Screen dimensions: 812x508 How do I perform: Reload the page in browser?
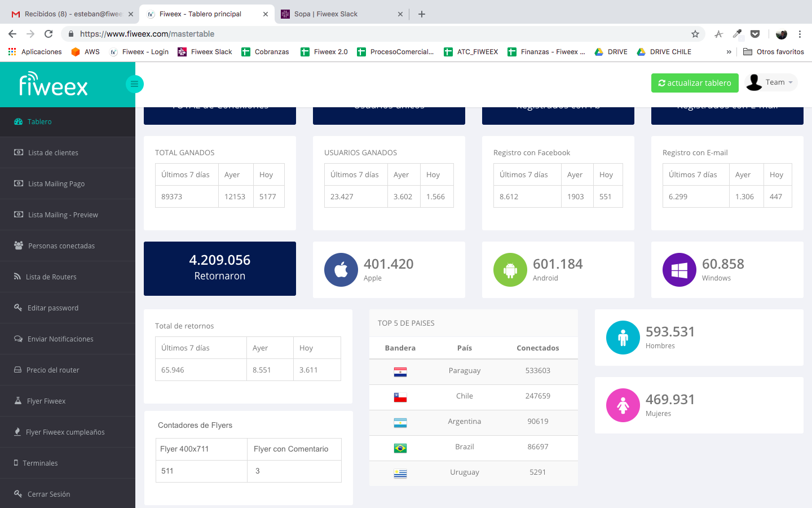pos(48,34)
